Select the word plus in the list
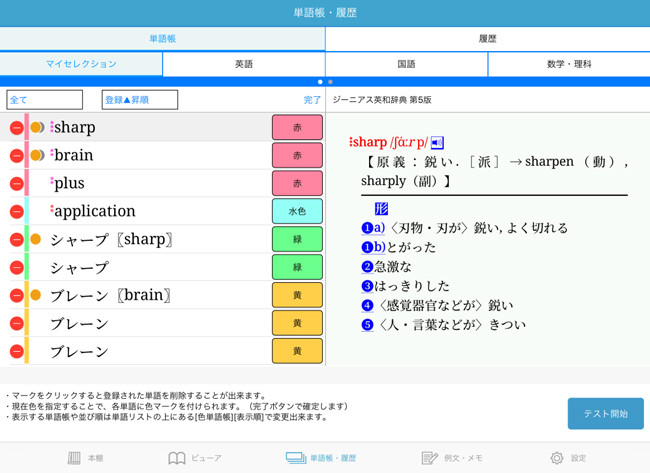Viewport: 650px width, 473px height. click(69, 183)
